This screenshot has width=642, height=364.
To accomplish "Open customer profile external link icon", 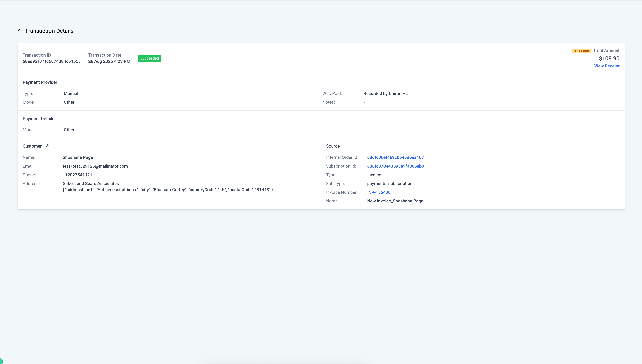I will coord(47,146).
